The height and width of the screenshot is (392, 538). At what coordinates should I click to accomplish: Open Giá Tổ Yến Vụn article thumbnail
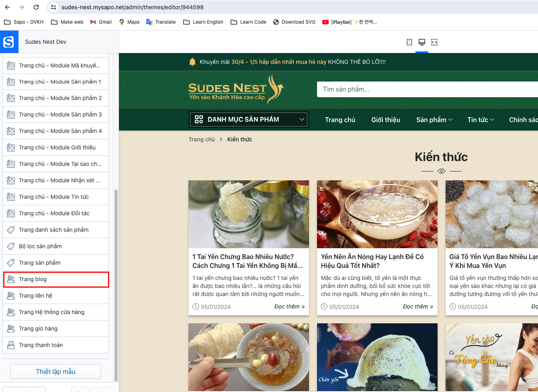[x=492, y=214]
